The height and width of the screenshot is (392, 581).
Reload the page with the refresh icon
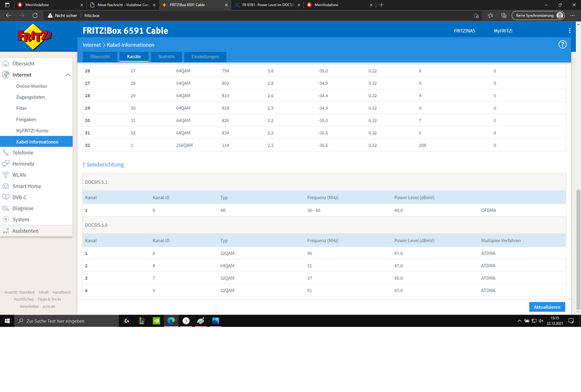click(x=35, y=16)
